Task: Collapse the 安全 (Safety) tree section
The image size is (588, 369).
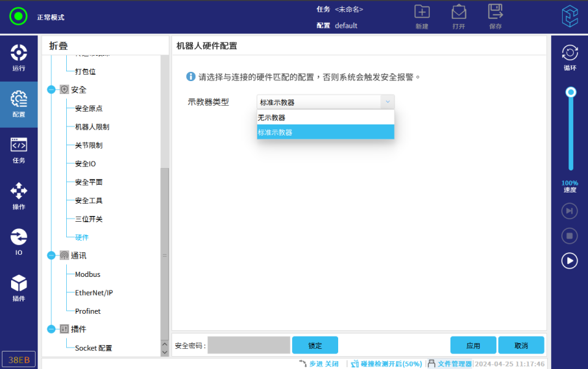Action: [51, 89]
